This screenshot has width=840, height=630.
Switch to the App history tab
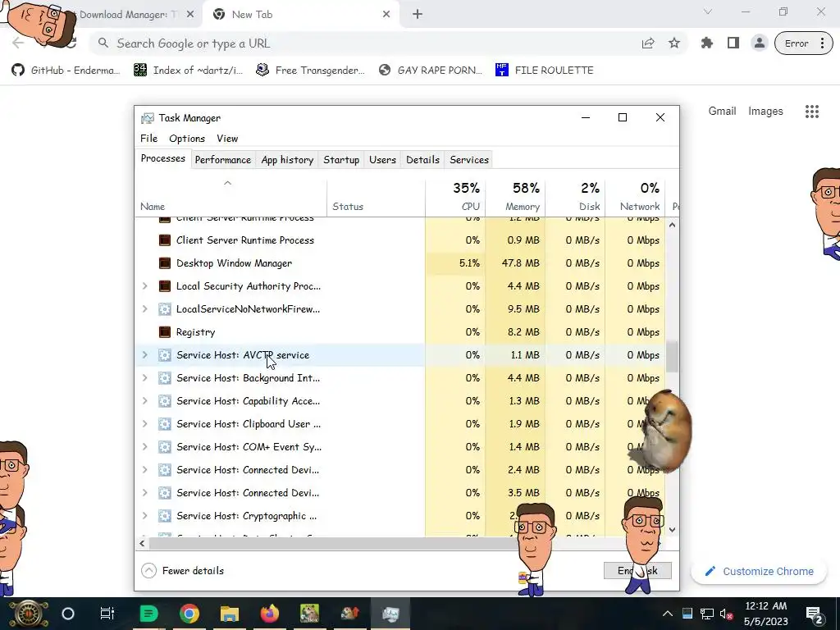(287, 160)
